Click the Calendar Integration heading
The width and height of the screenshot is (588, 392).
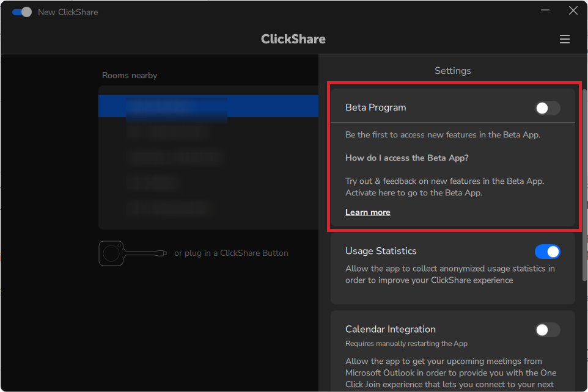coord(390,329)
